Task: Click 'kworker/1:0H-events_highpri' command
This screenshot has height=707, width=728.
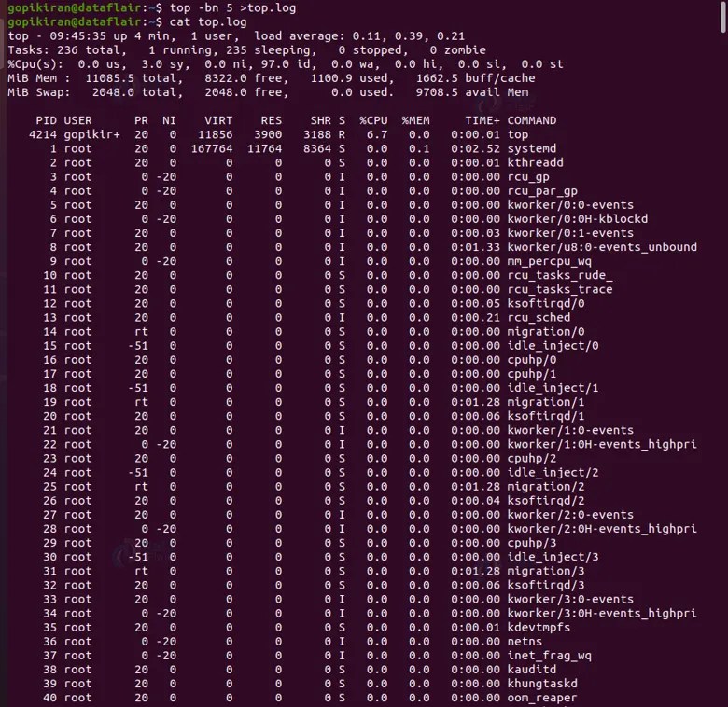Action: [602, 444]
